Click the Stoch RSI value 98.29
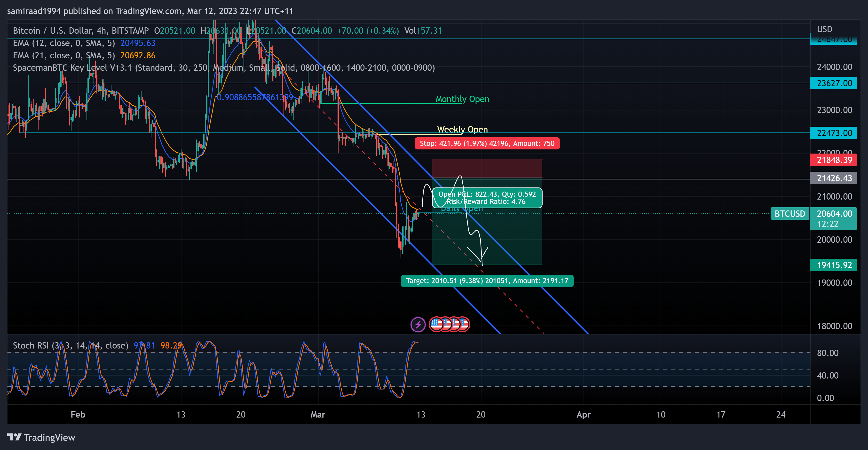 (171, 346)
